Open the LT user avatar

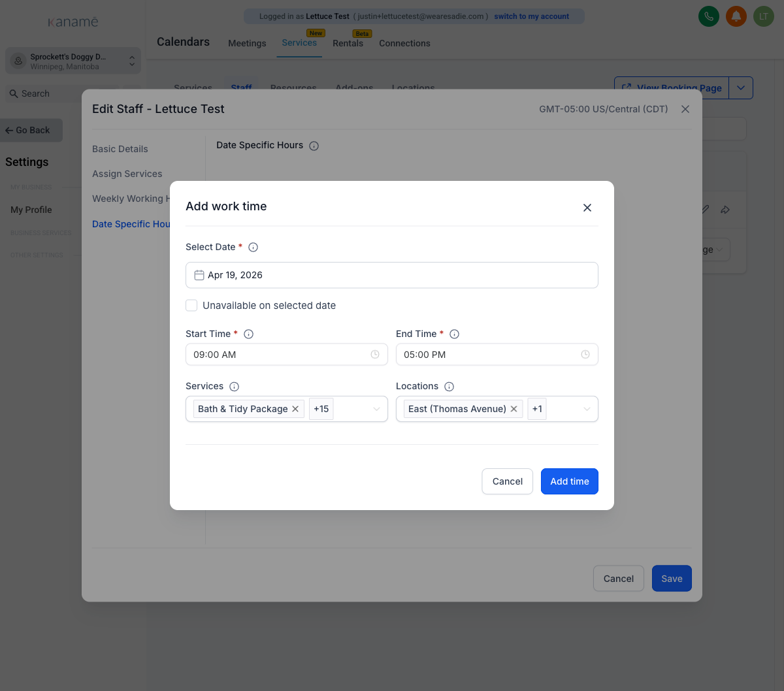click(764, 16)
